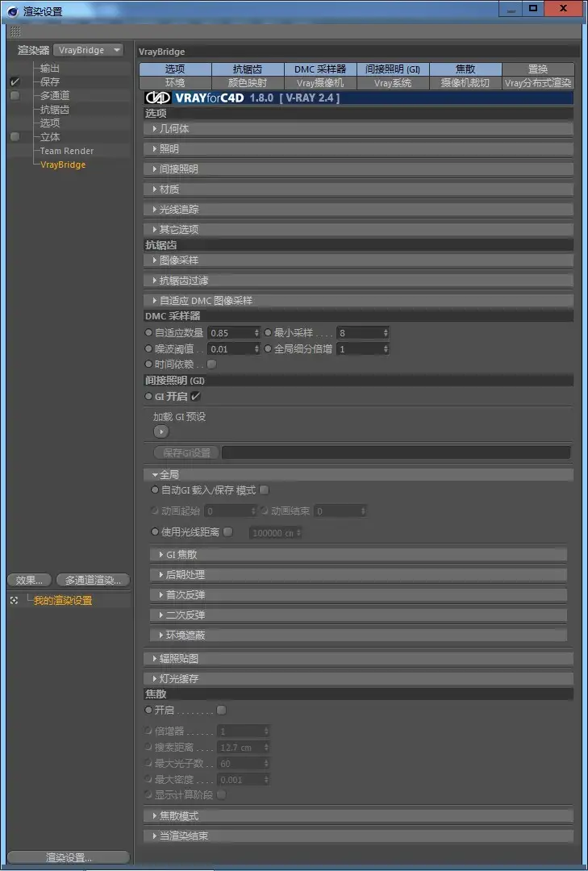This screenshot has width=588, height=871.
Task: Uncheck the GI 开启 checkbox
Action: (195, 397)
